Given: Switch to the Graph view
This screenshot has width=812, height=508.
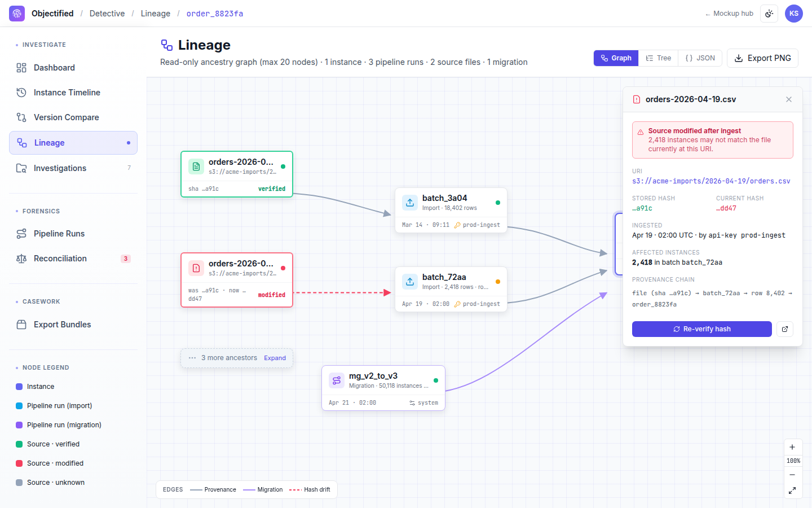Looking at the screenshot, I should tap(616, 58).
